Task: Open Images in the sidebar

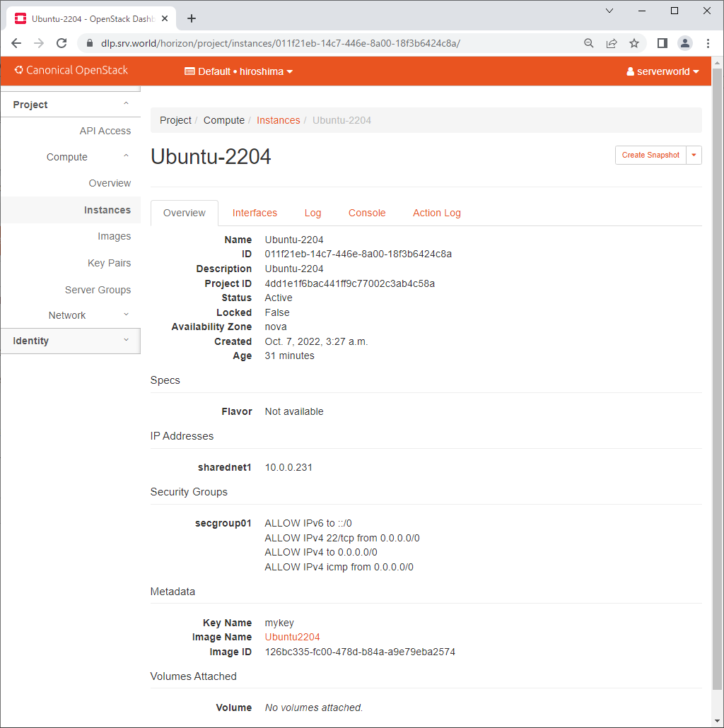Action: tap(115, 236)
